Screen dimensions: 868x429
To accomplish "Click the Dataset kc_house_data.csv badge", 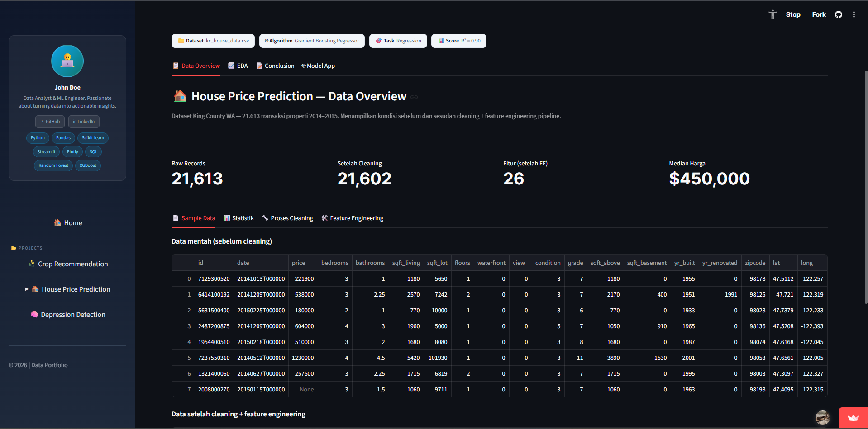I will pos(213,41).
